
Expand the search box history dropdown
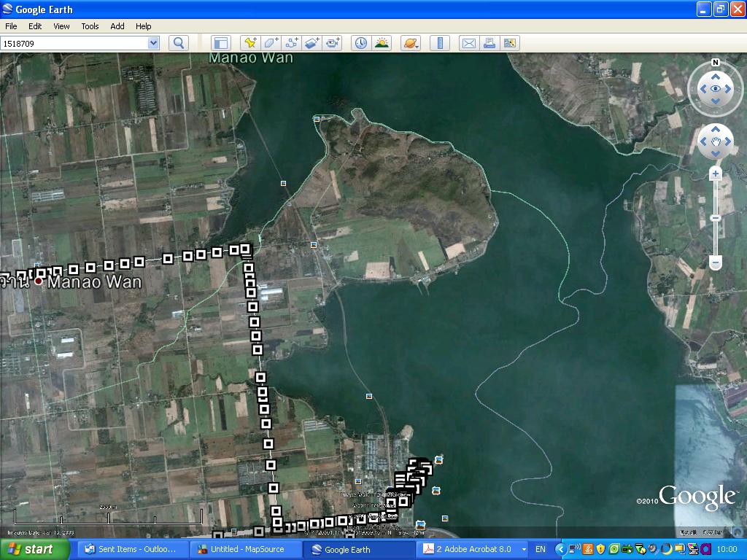(x=153, y=43)
